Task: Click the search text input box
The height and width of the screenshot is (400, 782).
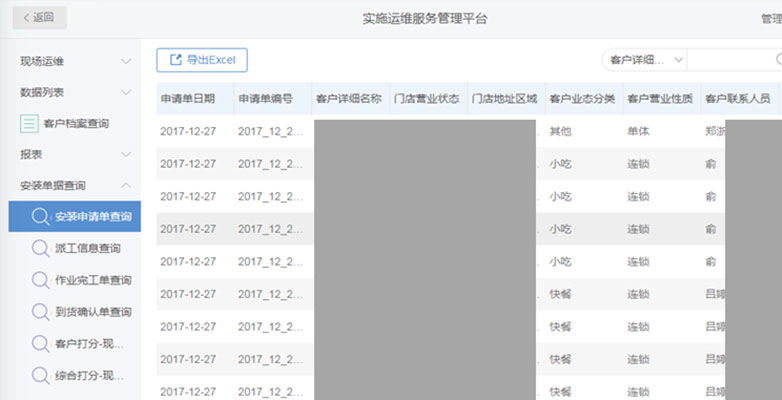Action: (x=735, y=60)
